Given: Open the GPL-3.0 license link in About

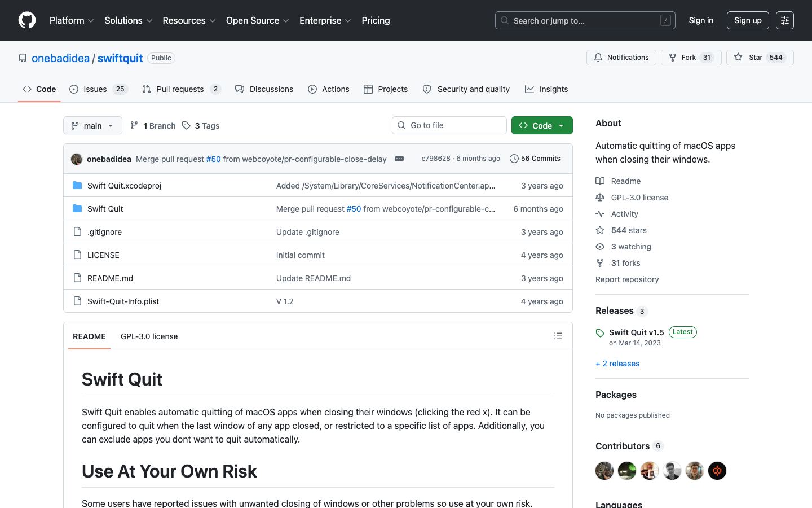Looking at the screenshot, I should 632,198.
